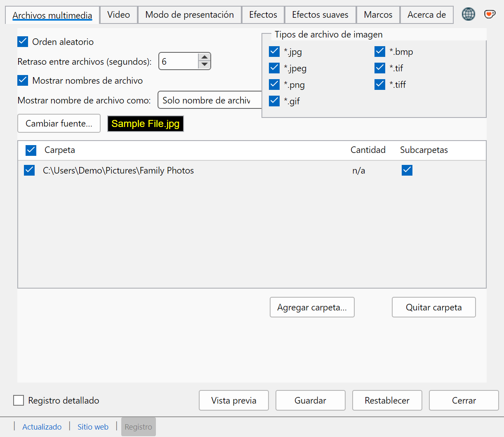Uncheck the *.gif file type
Screen dimensions: 504x437
click(x=274, y=101)
